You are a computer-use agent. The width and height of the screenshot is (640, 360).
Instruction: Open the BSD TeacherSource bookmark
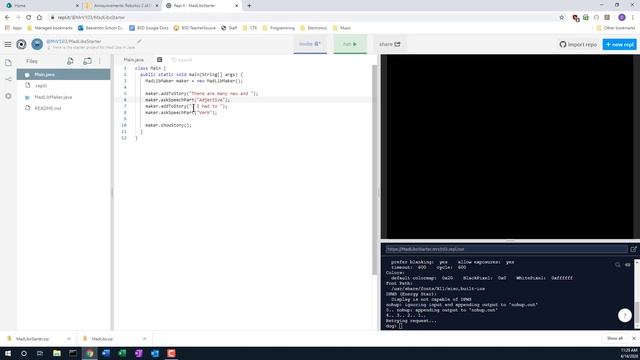pos(195,28)
